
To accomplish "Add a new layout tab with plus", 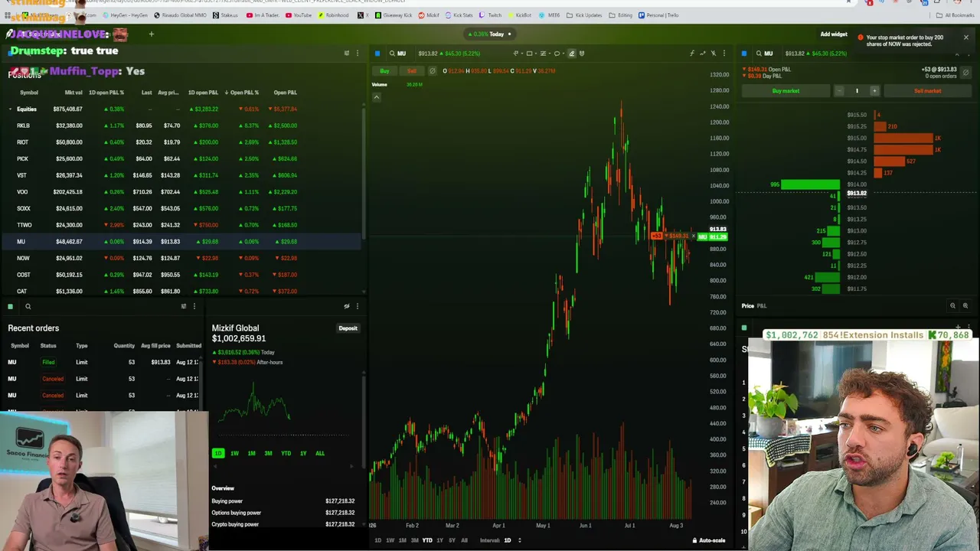I will pos(152,34).
